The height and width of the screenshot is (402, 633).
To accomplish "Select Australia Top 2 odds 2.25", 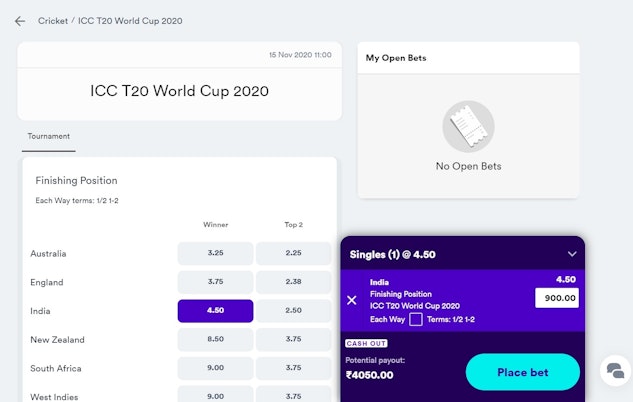I will [x=294, y=253].
